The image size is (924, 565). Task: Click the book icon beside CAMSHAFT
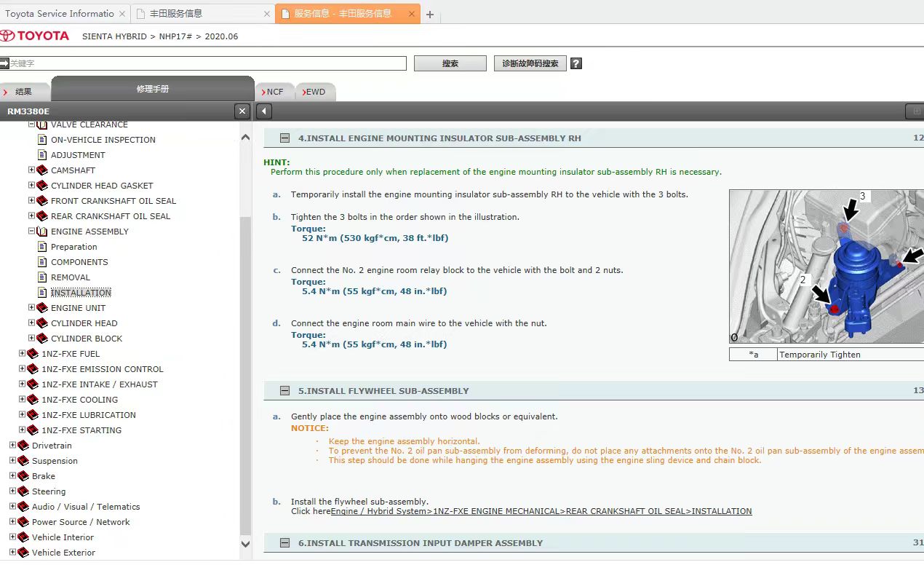coord(42,170)
